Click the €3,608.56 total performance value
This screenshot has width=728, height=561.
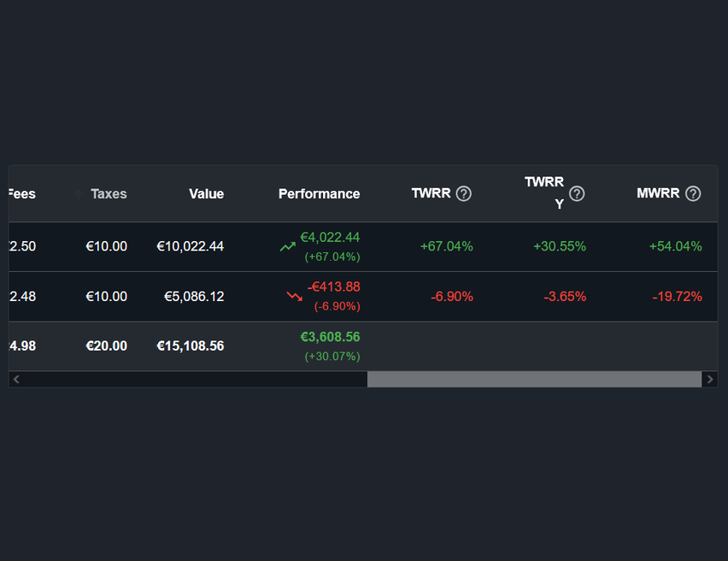(x=331, y=337)
